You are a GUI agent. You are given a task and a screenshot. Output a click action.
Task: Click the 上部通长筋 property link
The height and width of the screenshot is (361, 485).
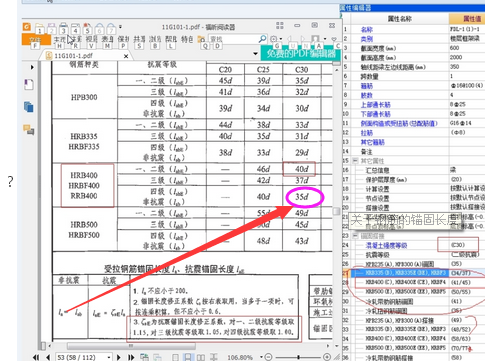pyautogui.click(x=375, y=105)
